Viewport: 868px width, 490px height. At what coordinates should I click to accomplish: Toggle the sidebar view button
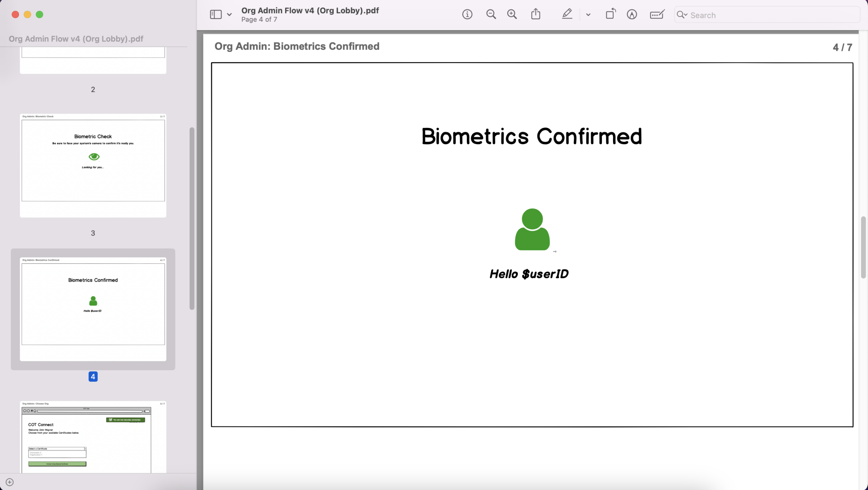pos(216,15)
